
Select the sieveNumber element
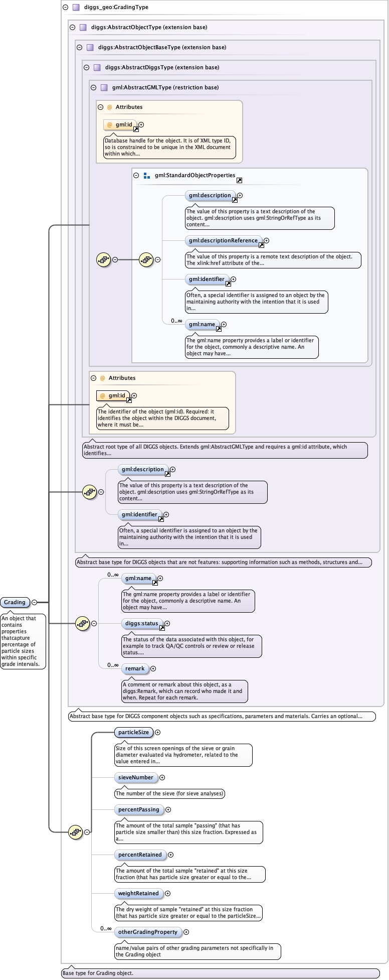coord(136,778)
